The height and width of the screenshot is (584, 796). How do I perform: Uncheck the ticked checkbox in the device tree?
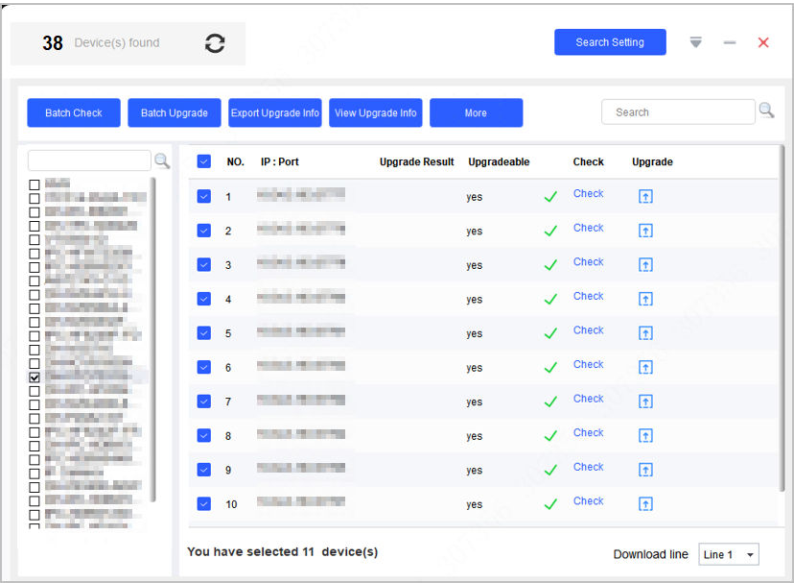pyautogui.click(x=34, y=377)
